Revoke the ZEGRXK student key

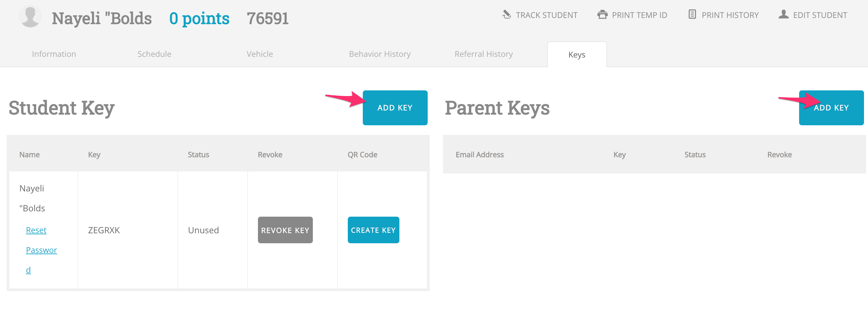click(285, 231)
